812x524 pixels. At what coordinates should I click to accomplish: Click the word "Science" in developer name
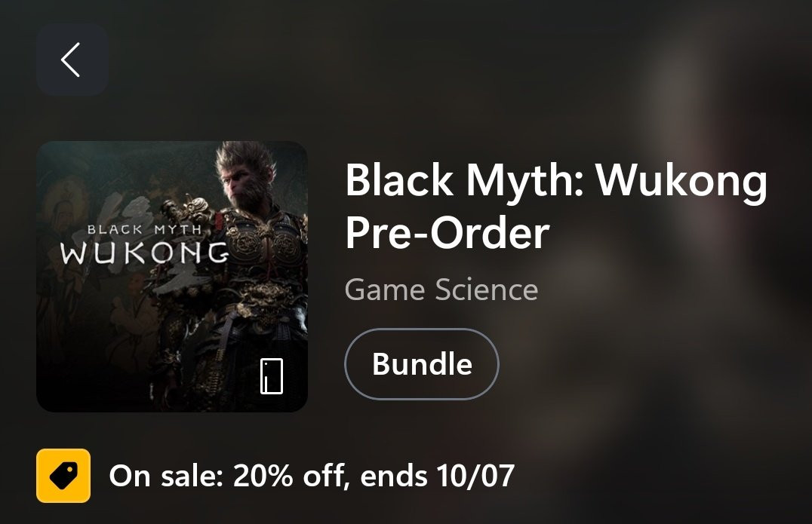click(x=486, y=290)
